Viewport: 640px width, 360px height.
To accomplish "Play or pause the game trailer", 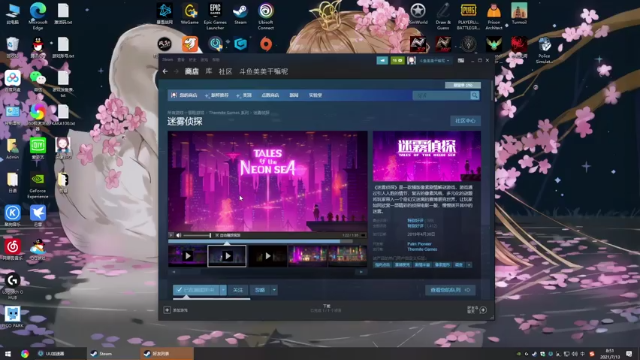I will pyautogui.click(x=171, y=235).
